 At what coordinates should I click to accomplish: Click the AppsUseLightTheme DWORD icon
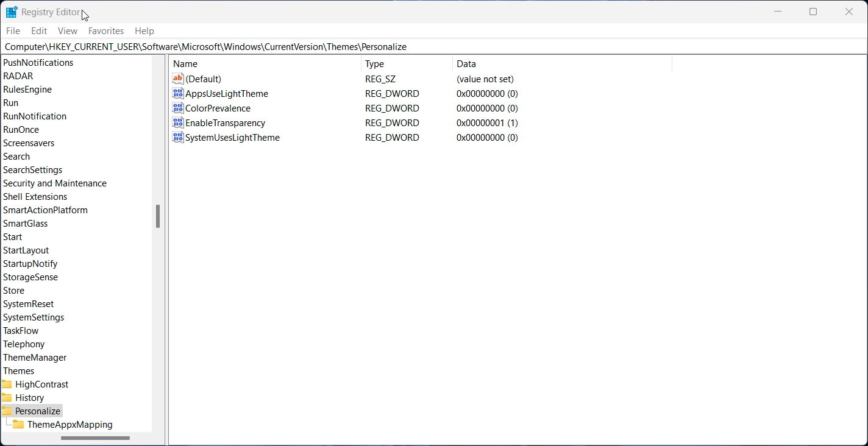point(178,93)
